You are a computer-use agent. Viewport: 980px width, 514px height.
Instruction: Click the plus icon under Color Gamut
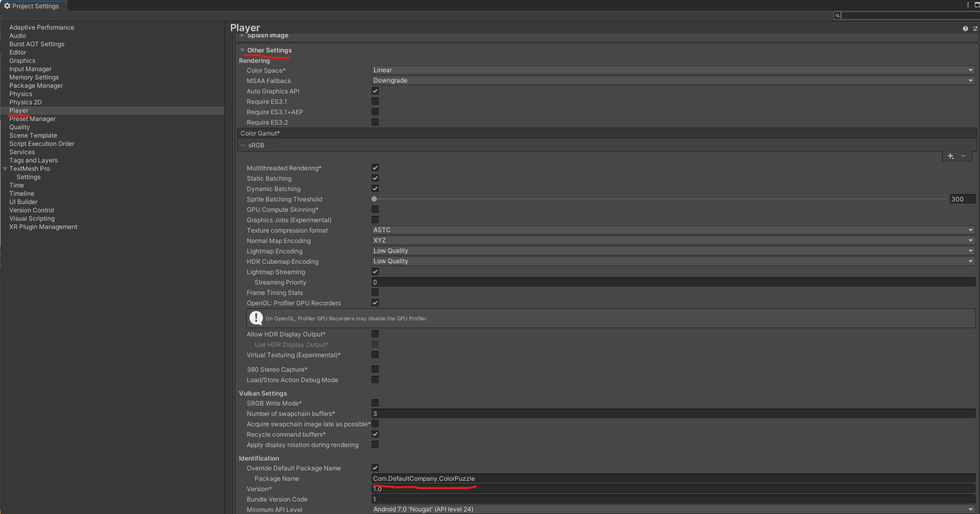pyautogui.click(x=950, y=156)
